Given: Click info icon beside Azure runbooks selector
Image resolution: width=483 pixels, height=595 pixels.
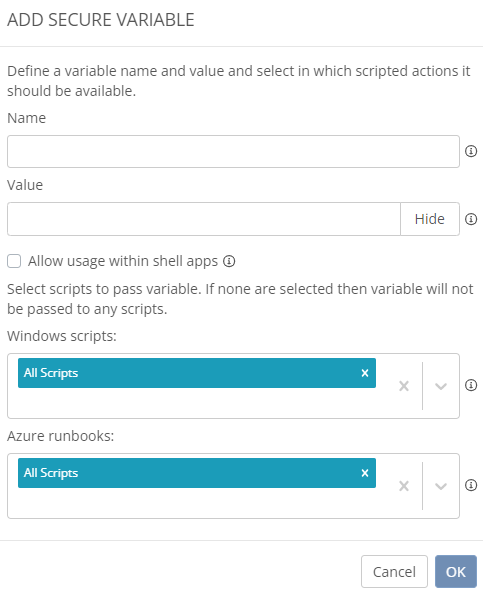Looking at the screenshot, I should [x=471, y=485].
